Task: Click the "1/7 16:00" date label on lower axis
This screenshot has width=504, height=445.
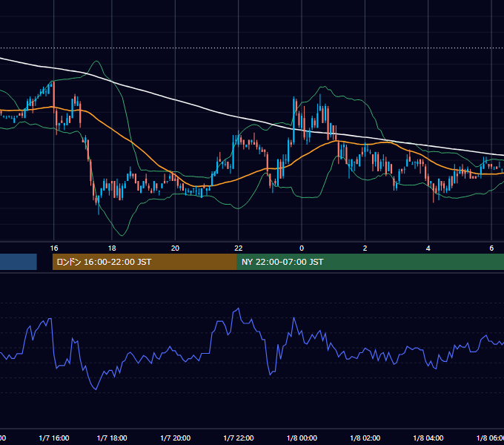Action: [54, 438]
